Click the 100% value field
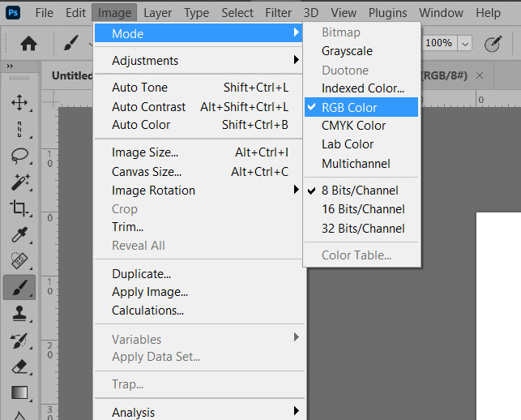 (439, 43)
